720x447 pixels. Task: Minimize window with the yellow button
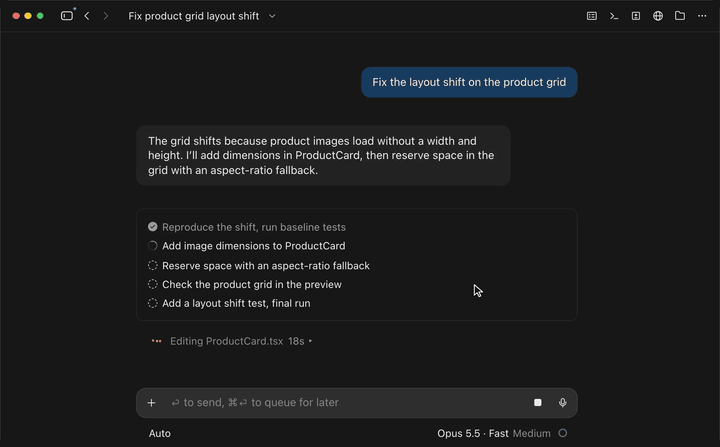pyautogui.click(x=28, y=16)
